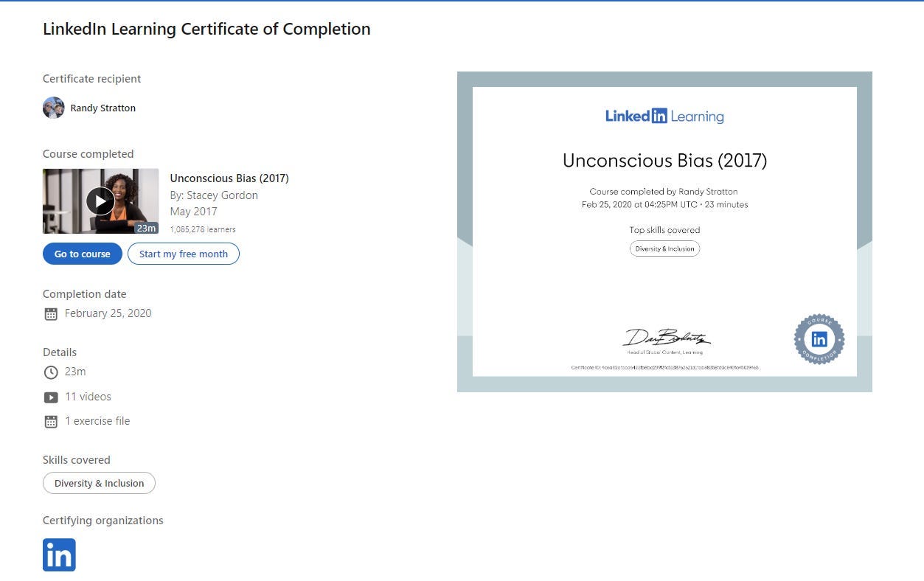Click the calendar icon beside February 25, 2020
The height and width of the screenshot is (581, 924).
tap(51, 314)
